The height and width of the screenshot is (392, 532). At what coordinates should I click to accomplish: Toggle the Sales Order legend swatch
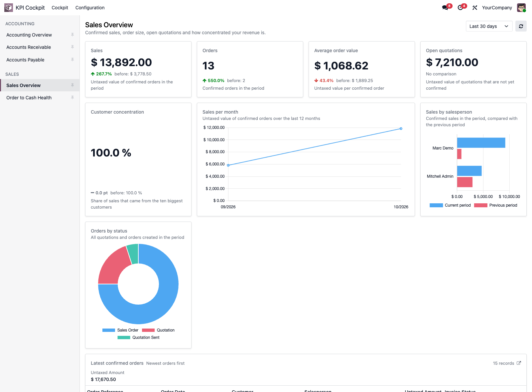tap(109, 330)
